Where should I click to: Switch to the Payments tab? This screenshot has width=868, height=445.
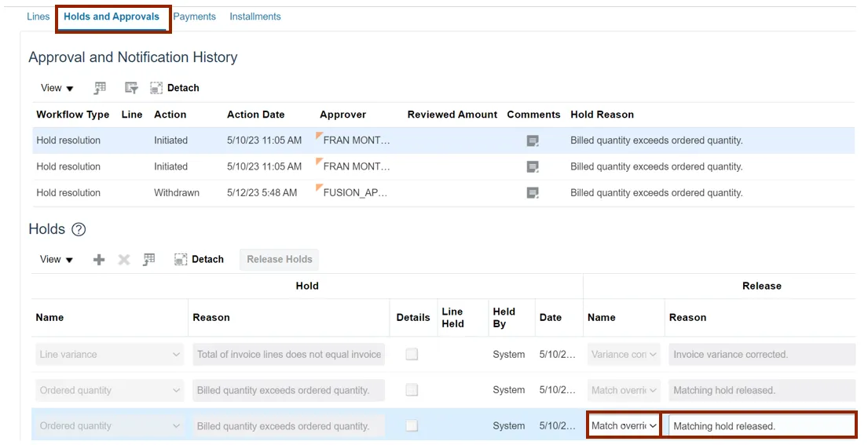[x=194, y=16]
